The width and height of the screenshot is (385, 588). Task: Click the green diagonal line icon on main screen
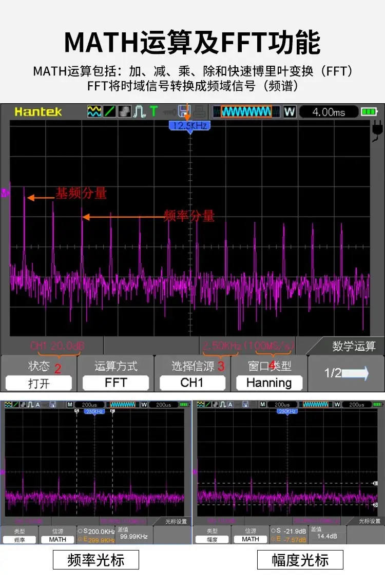(109, 112)
